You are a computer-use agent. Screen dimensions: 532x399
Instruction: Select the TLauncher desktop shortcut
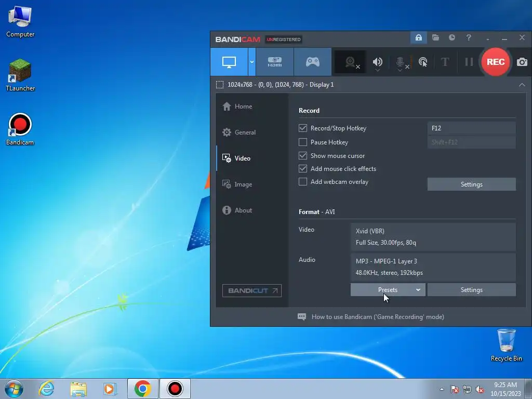[20, 75]
